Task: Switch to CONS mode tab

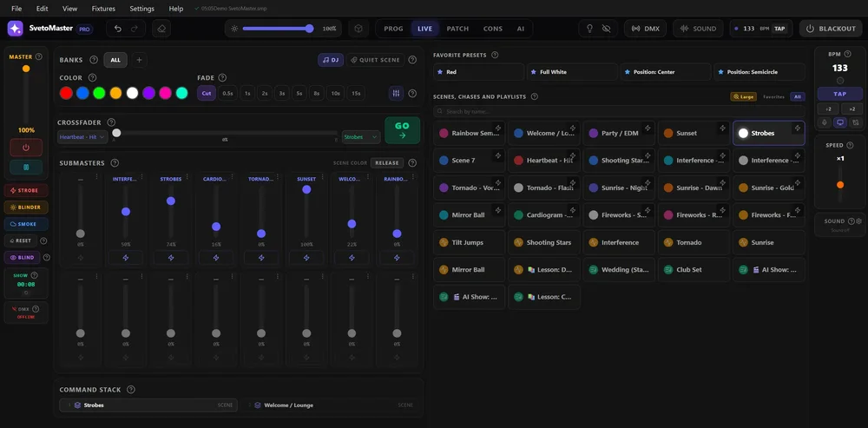Action: (493, 29)
